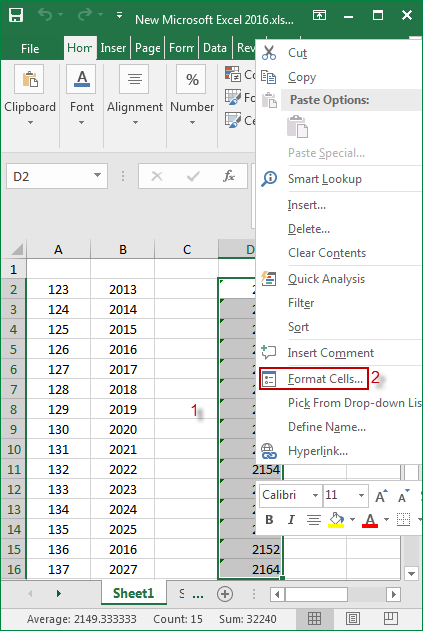
Task: Open Format Cells... from context menu
Action: coord(314,379)
